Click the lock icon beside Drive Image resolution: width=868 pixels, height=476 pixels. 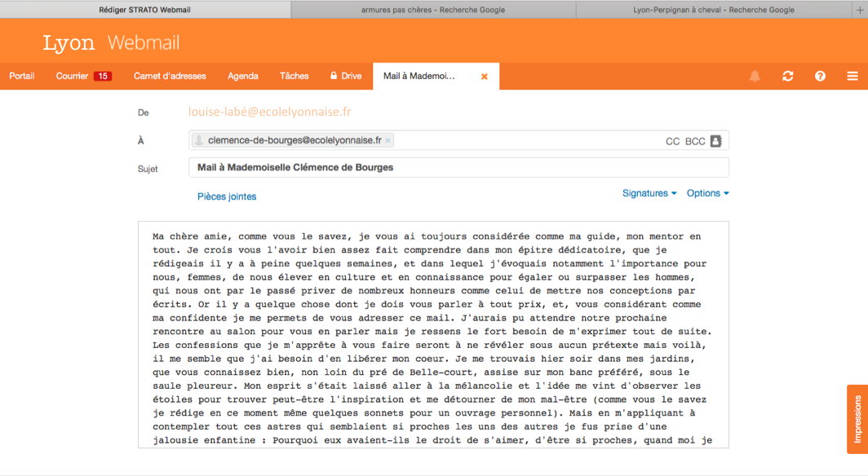click(334, 76)
